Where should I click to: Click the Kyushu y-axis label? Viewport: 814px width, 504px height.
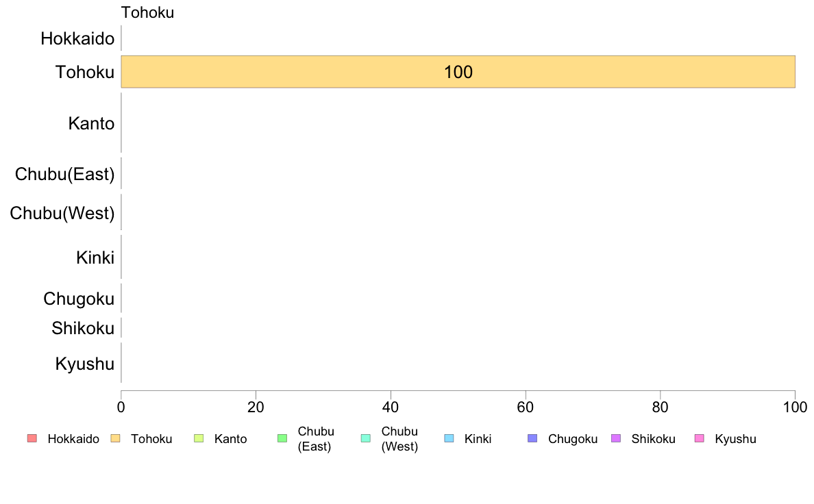click(84, 364)
